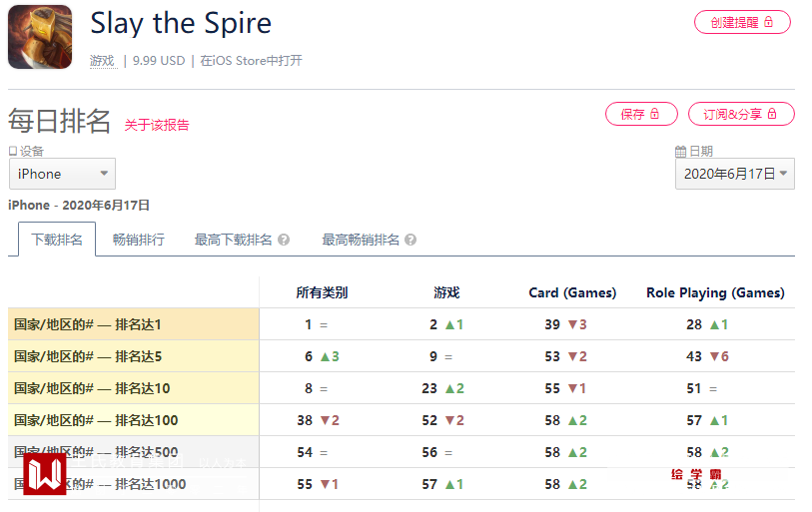Switch to the 畅销排行 tab

[138, 240]
